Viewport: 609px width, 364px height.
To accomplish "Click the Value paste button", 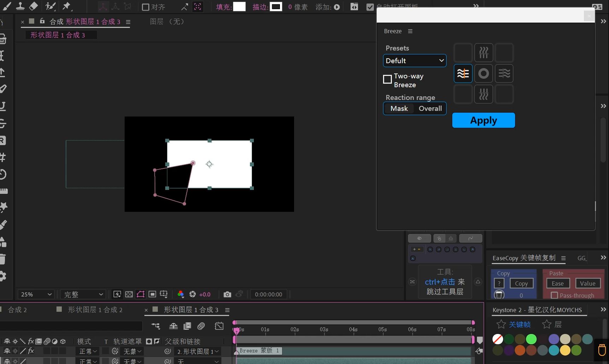I will pyautogui.click(x=587, y=283).
